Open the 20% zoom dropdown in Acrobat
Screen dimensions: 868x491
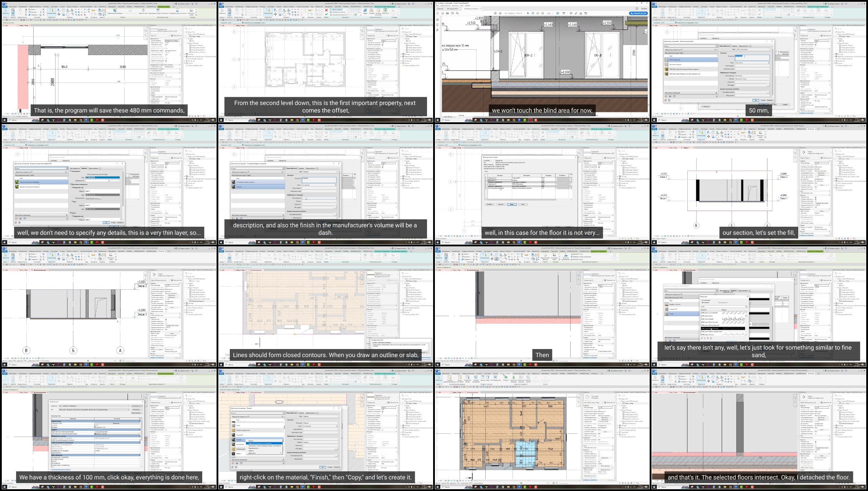(x=553, y=13)
